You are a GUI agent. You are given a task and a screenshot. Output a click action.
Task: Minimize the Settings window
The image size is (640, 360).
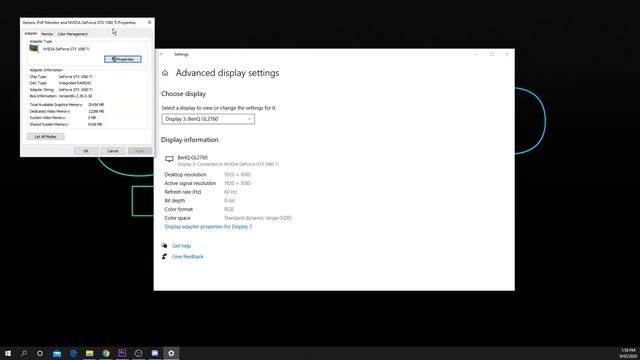(476, 54)
